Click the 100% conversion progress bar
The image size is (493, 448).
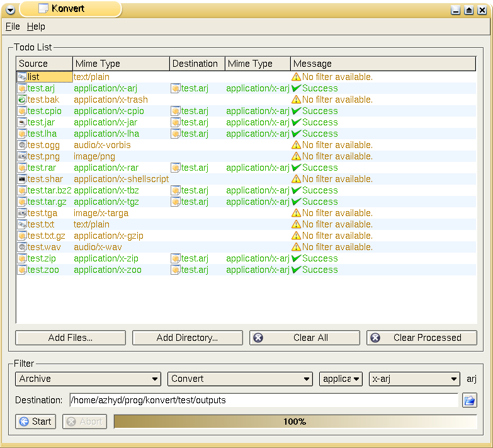tap(295, 422)
